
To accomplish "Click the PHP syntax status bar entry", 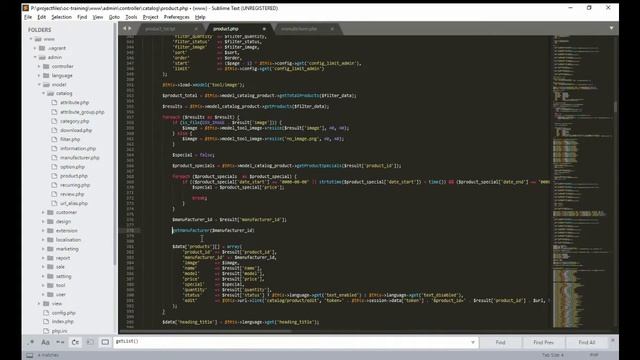I will tap(594, 355).
